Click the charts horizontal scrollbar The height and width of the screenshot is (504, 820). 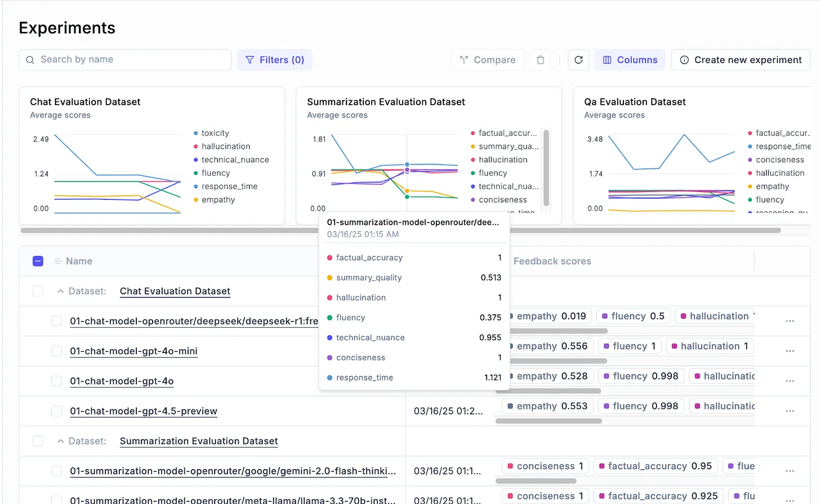point(400,230)
